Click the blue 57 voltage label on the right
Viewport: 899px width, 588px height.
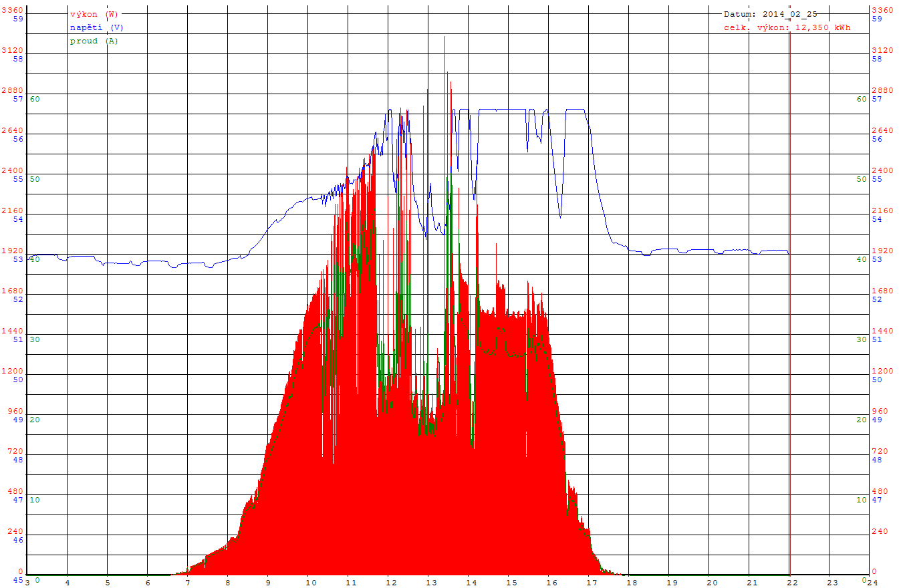877,99
